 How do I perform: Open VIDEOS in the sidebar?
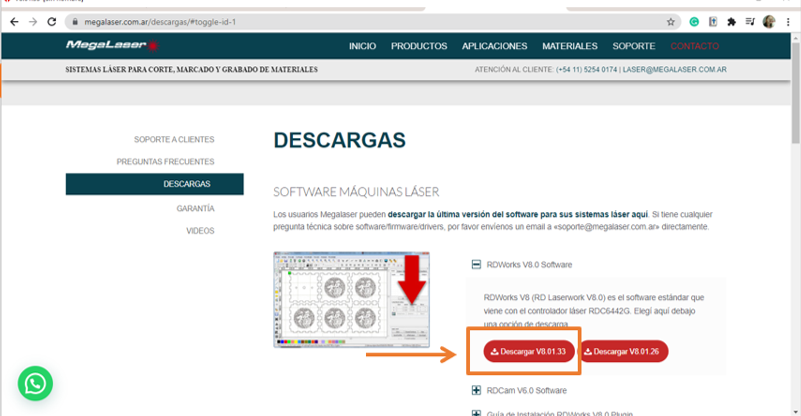(200, 231)
